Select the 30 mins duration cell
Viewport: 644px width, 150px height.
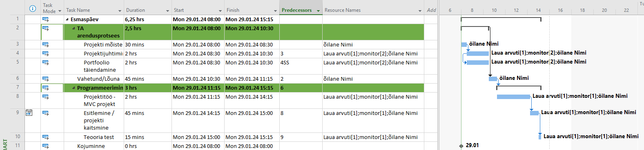pyautogui.click(x=148, y=44)
